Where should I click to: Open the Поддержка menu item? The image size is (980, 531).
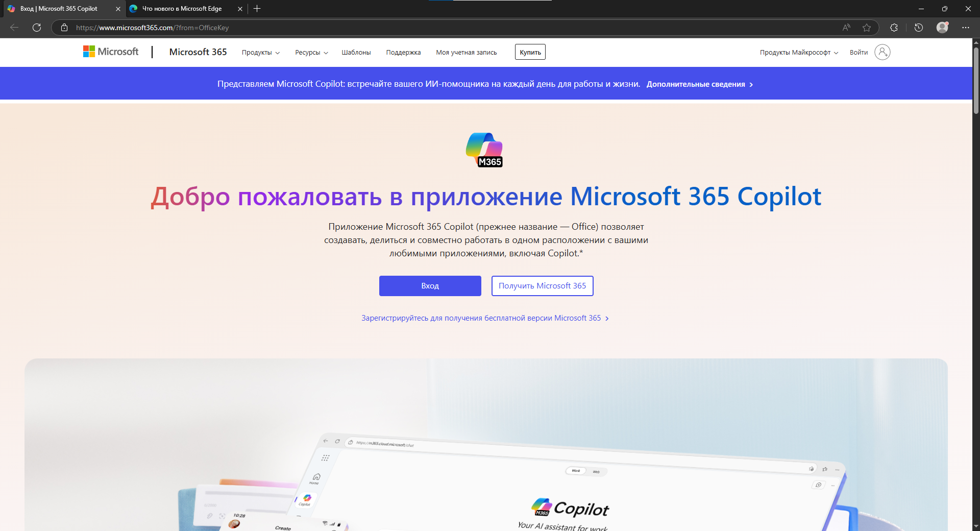403,53
